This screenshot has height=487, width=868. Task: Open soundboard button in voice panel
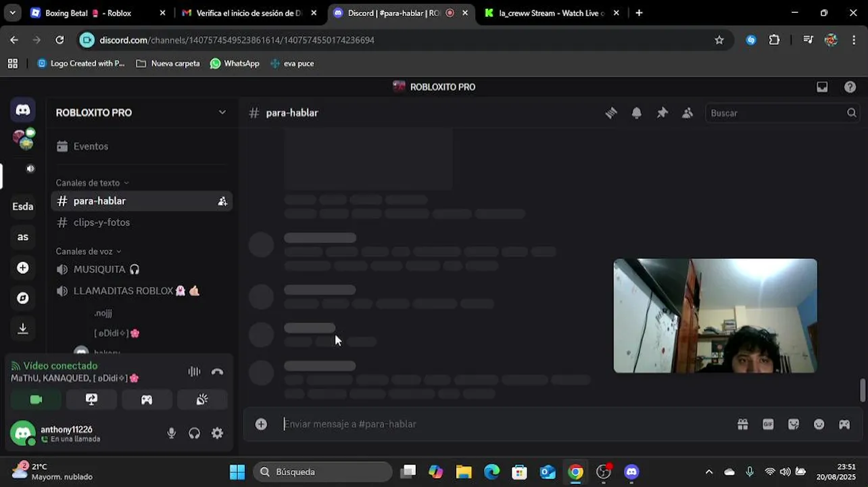click(x=202, y=400)
